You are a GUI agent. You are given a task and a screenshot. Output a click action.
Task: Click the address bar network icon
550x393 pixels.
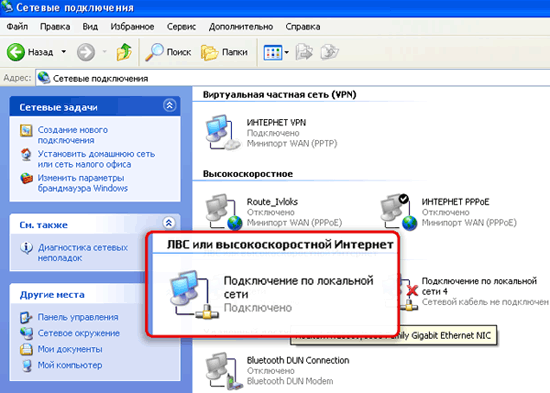(x=43, y=78)
